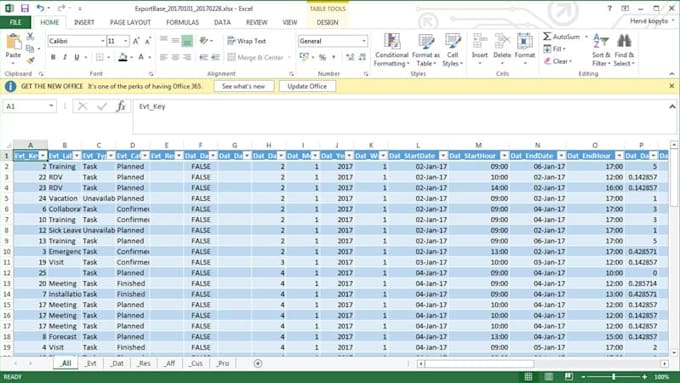Open Conditional Formatting

(392, 50)
